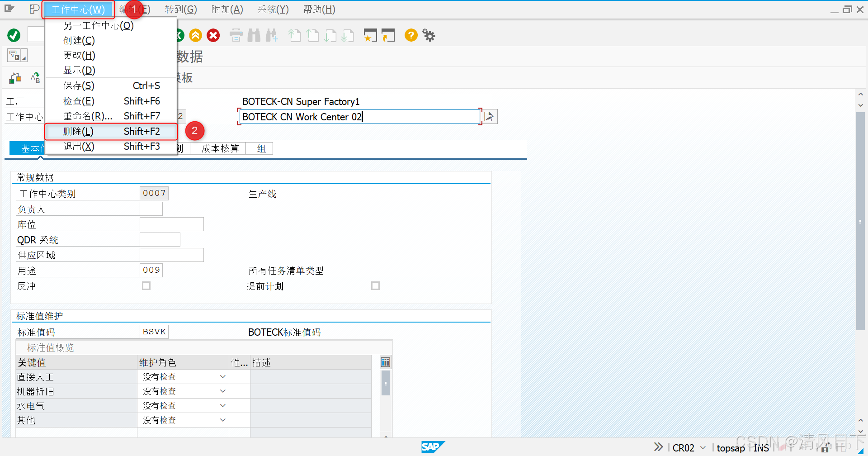This screenshot has height=456, width=868.
Task: Open the 附加(A) menu
Action: 227,9
